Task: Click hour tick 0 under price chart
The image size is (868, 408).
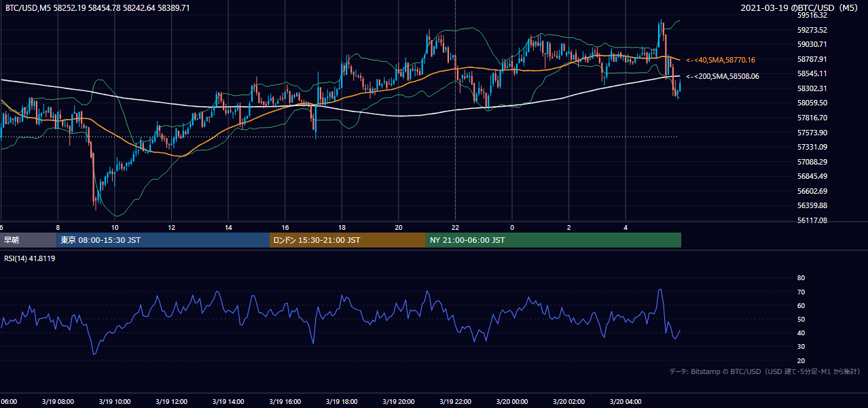Action: coord(512,227)
